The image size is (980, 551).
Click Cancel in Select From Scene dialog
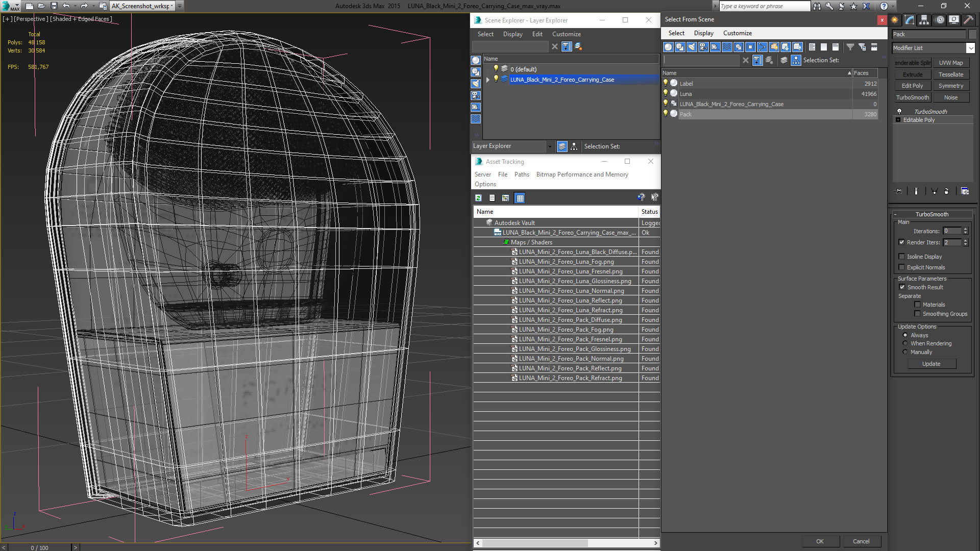(x=861, y=541)
